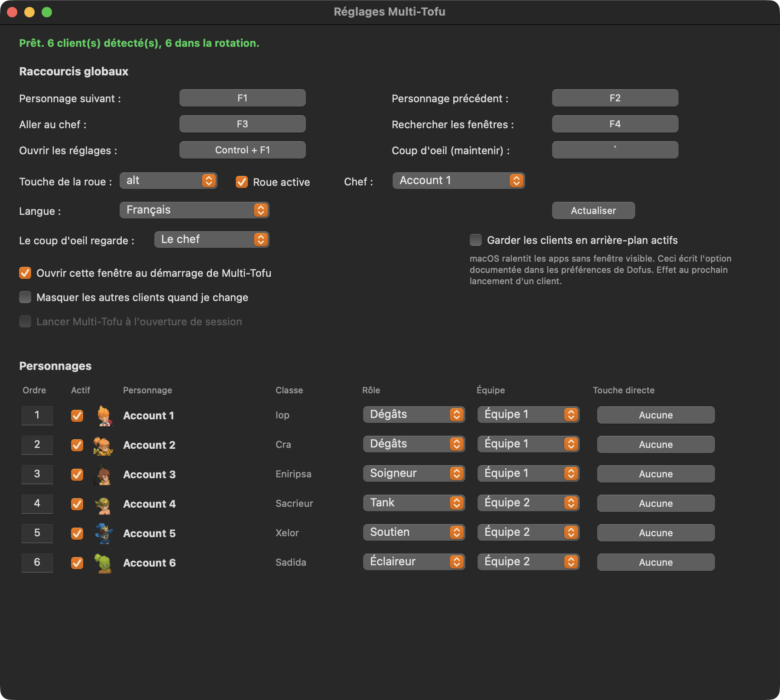Open the Tank role dropdown for Account 4
Image resolution: width=780 pixels, height=700 pixels.
tap(414, 503)
